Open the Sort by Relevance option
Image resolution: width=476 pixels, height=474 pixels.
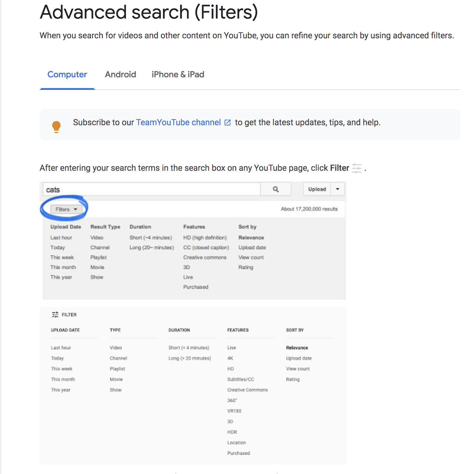click(x=251, y=237)
